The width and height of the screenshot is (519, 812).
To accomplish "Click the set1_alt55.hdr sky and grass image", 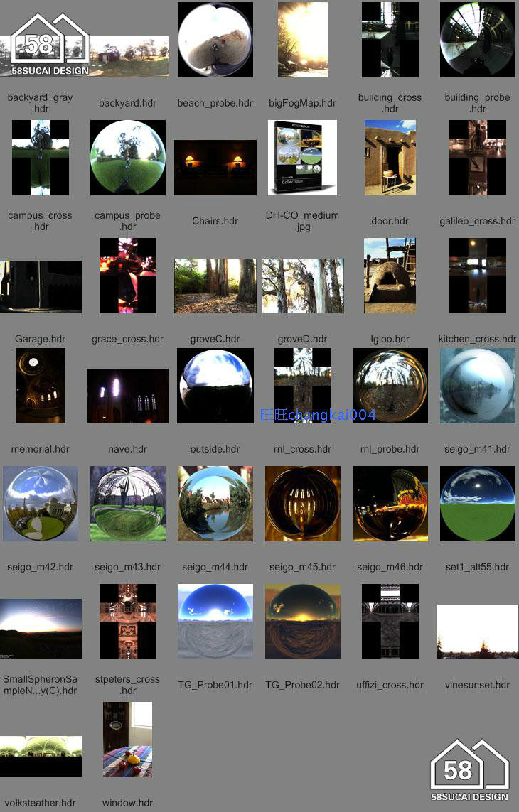I will coord(477,504).
